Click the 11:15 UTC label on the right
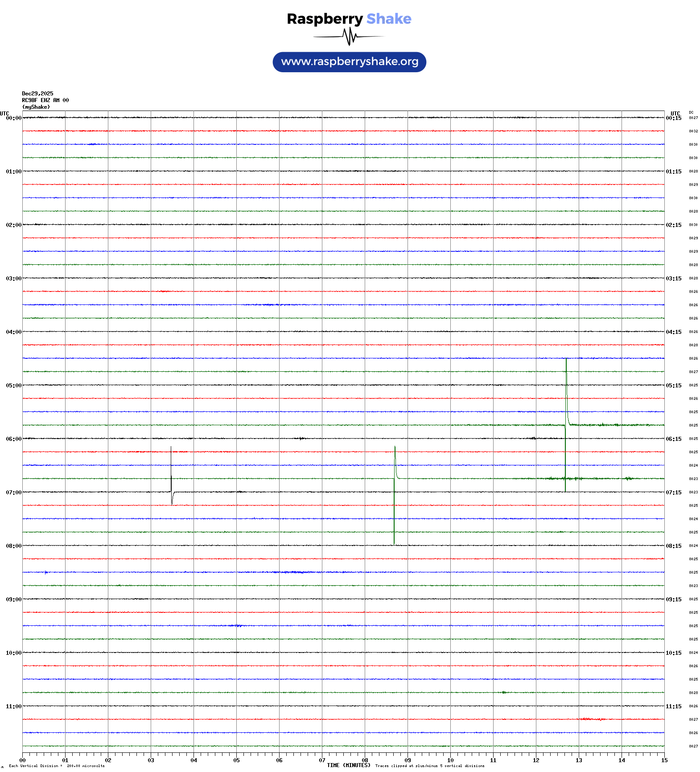 click(x=673, y=706)
